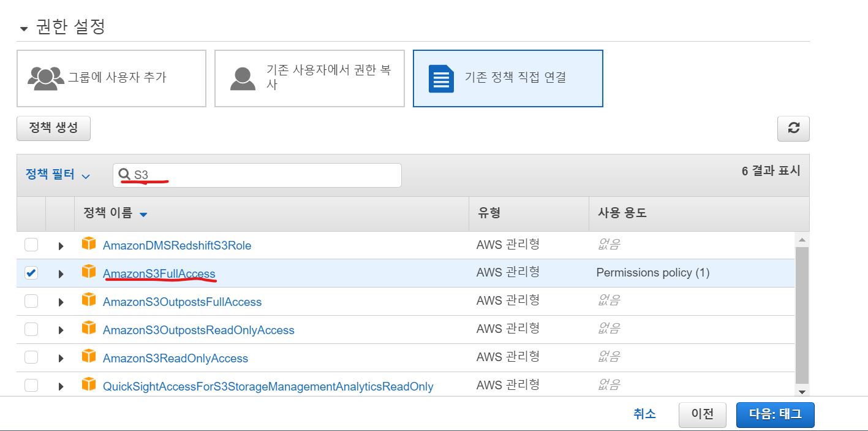Sort by 정책 이름 column arrow
Screen dimensions: 868x431
tap(143, 215)
